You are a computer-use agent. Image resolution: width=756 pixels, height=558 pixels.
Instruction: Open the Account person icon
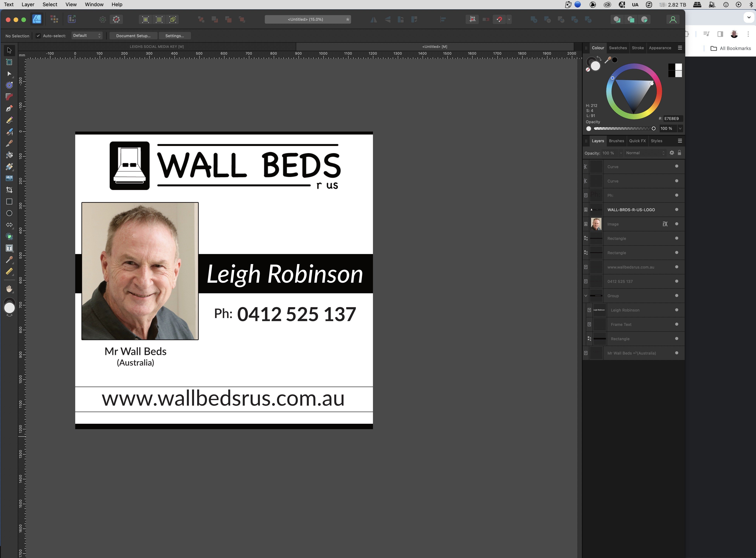tap(673, 20)
